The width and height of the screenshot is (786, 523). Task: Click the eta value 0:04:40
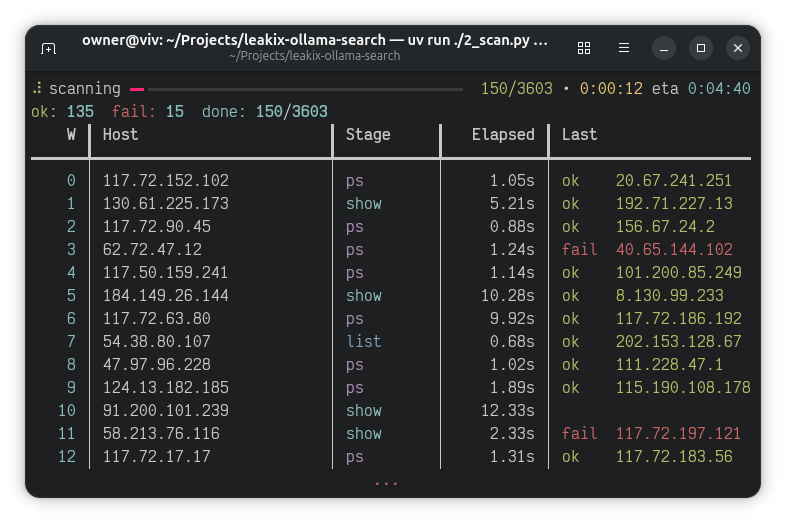click(x=719, y=89)
